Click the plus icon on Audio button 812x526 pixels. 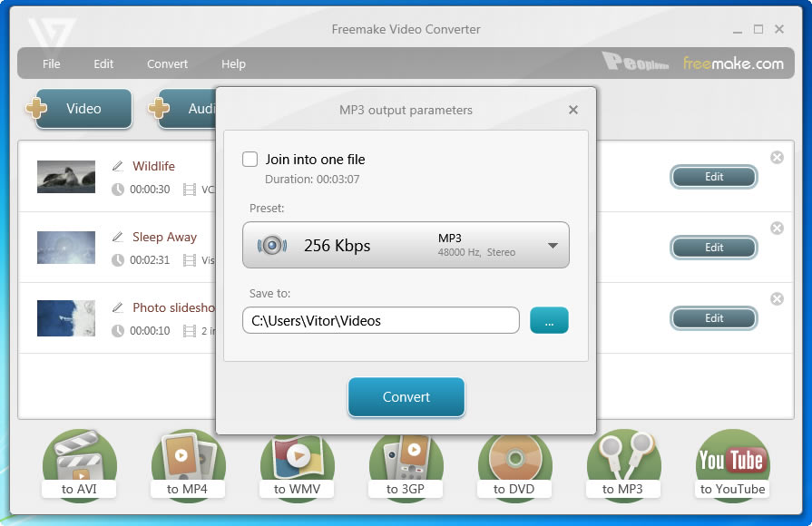159,109
